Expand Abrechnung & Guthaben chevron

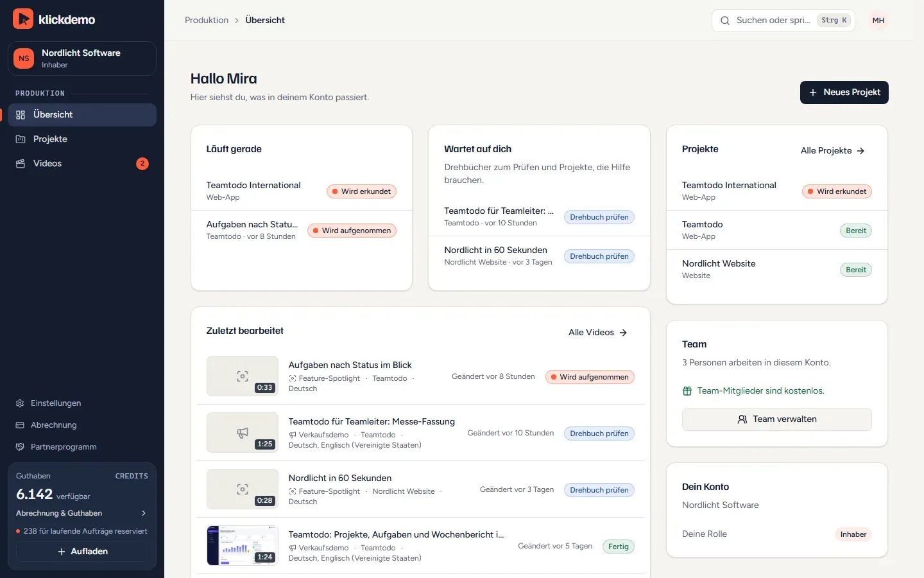click(144, 513)
